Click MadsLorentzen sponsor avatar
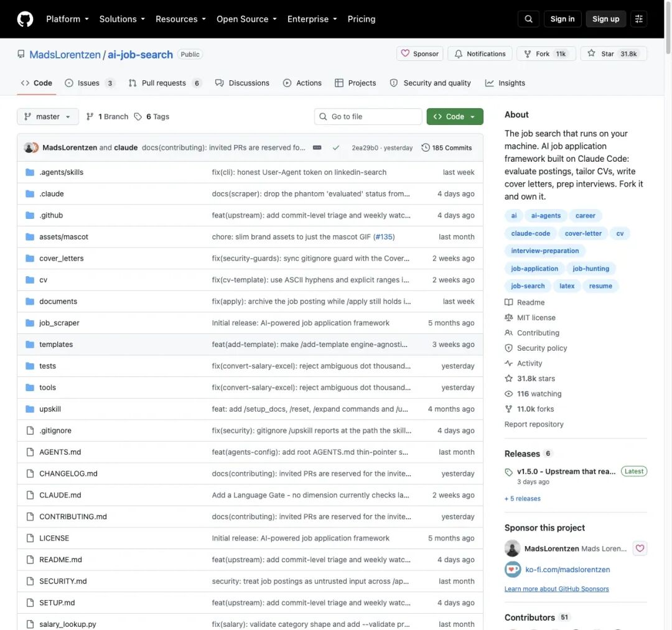 (513, 548)
